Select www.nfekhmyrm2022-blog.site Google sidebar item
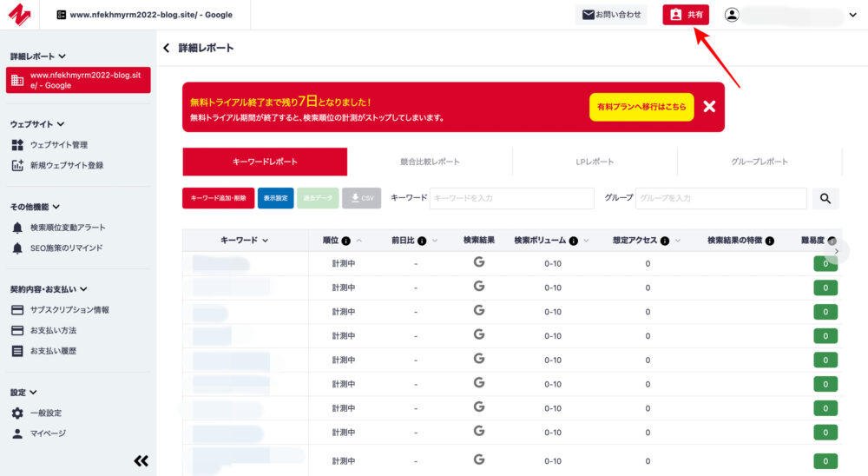The image size is (868, 476). [x=78, y=80]
